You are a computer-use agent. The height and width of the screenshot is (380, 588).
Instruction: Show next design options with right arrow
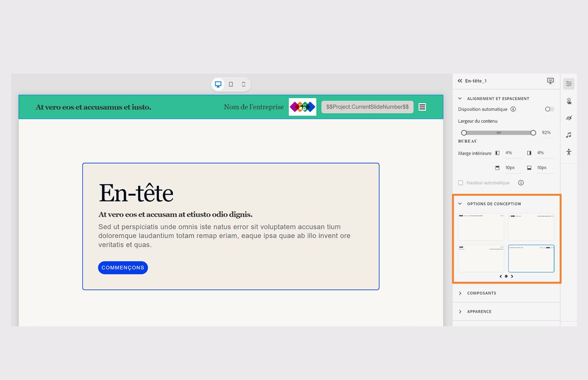[512, 276]
